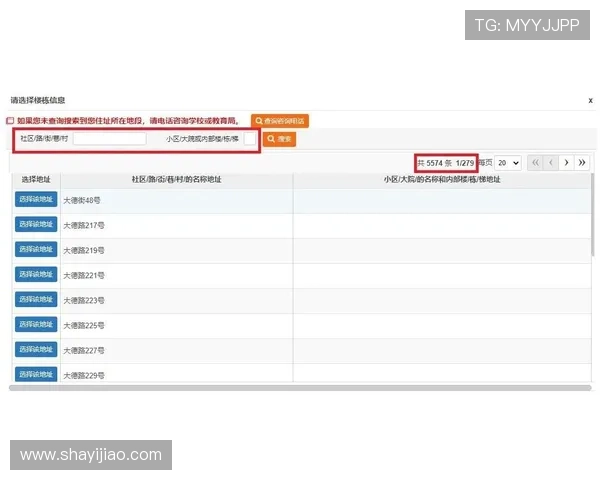
Task: Click the 大德路223号 address text
Action: (83, 300)
